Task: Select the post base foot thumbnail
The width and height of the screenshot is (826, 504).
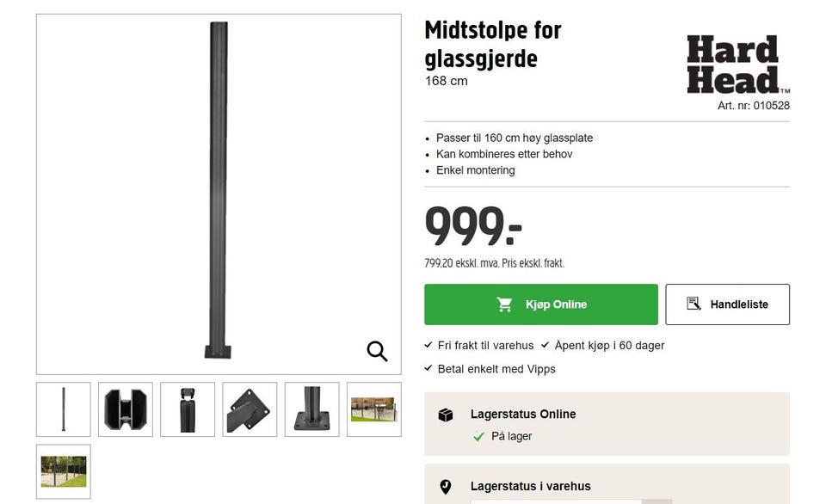Action: click(x=311, y=409)
